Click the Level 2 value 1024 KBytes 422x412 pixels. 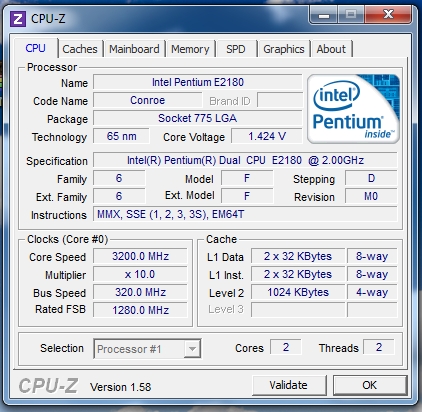point(298,292)
